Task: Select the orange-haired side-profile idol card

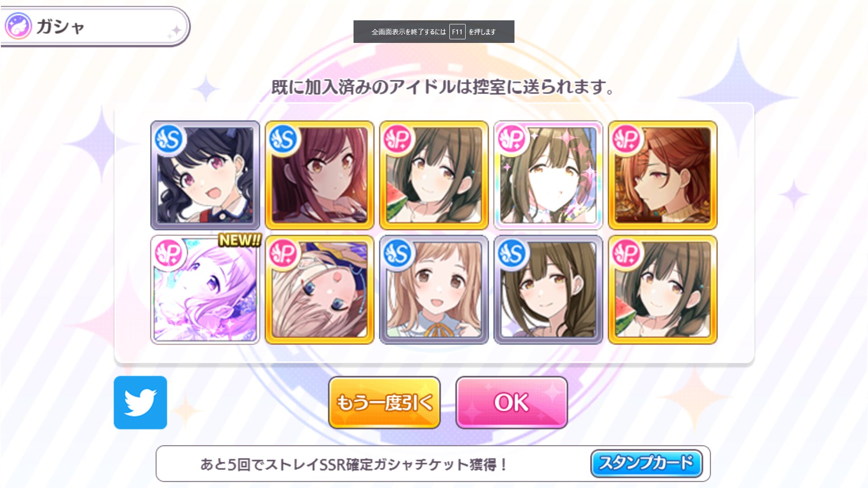Action: (663, 175)
